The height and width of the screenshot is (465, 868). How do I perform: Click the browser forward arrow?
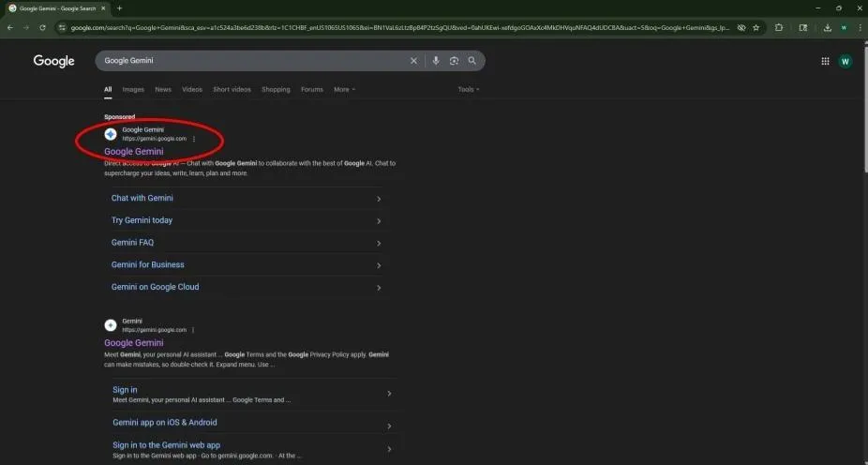click(26, 28)
